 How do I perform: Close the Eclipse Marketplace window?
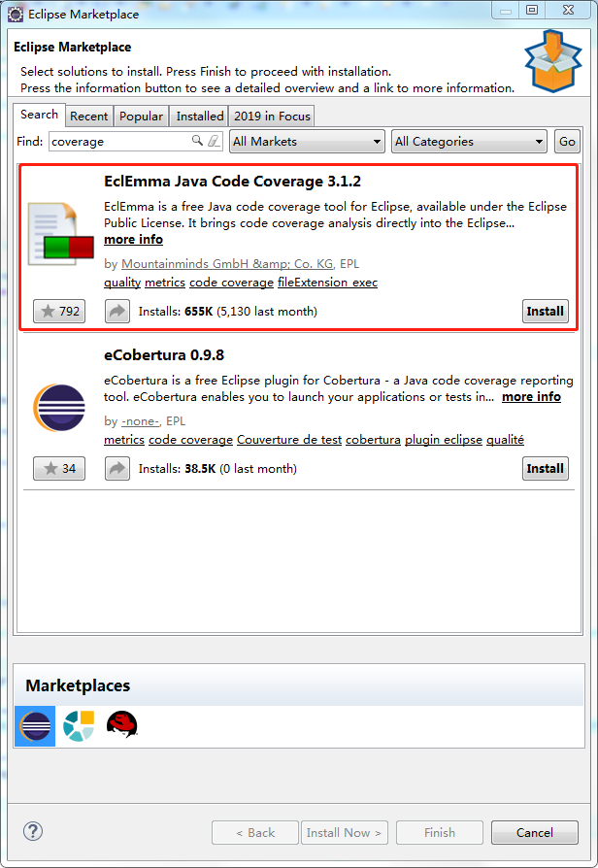tap(568, 10)
